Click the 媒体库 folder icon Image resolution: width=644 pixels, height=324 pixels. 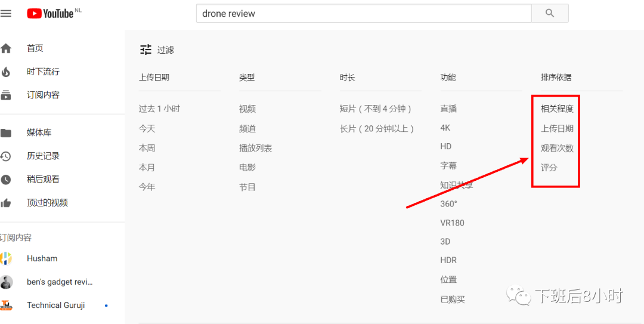coord(6,133)
